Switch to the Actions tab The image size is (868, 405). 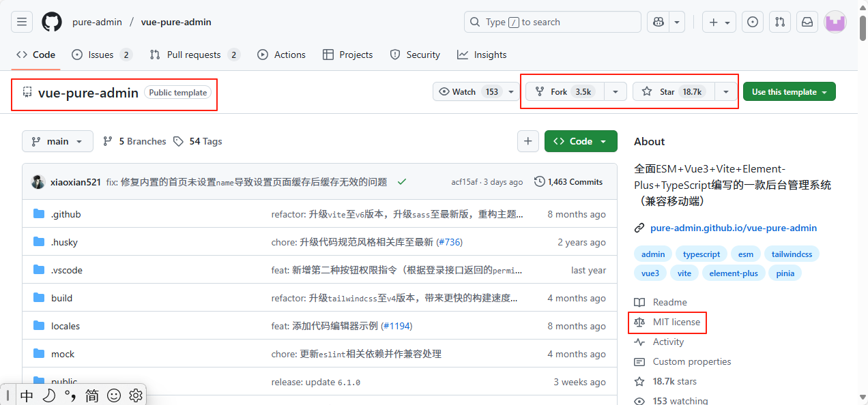pos(282,55)
